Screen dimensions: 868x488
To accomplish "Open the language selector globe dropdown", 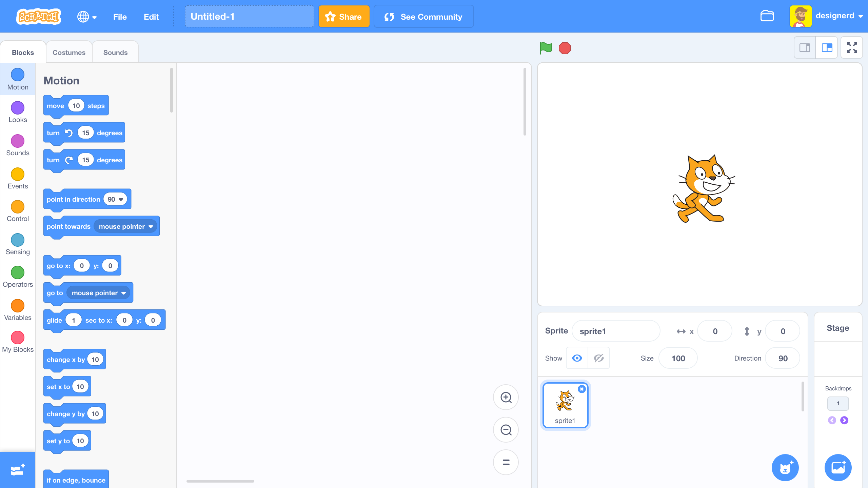I will tap(87, 16).
